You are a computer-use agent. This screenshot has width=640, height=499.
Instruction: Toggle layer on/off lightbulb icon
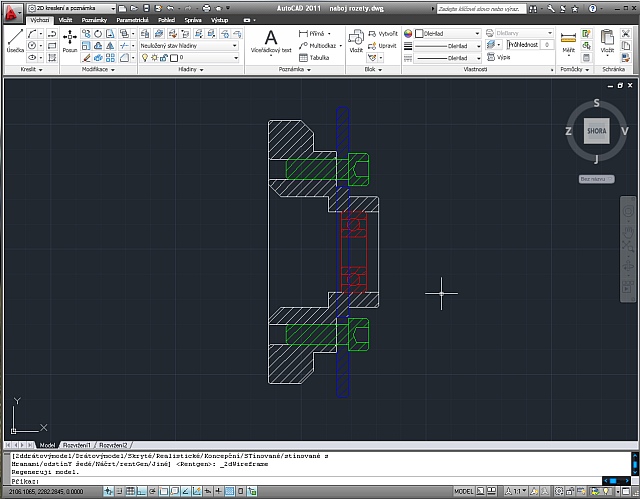pyautogui.click(x=144, y=58)
